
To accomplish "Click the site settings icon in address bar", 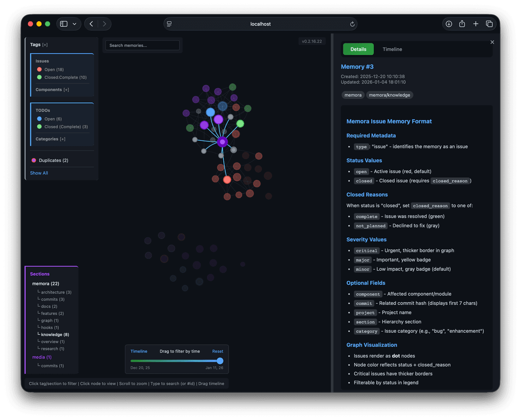I will 169,24.
